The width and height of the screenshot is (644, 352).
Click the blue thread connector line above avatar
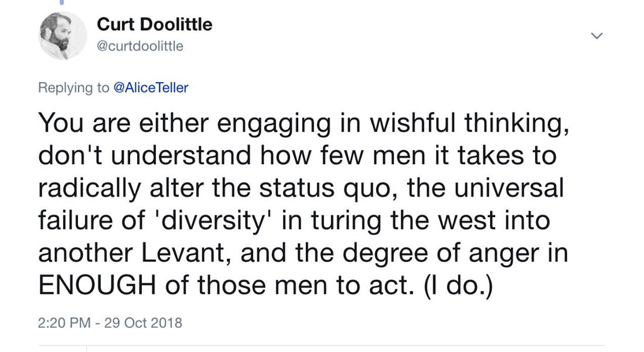click(63, 2)
